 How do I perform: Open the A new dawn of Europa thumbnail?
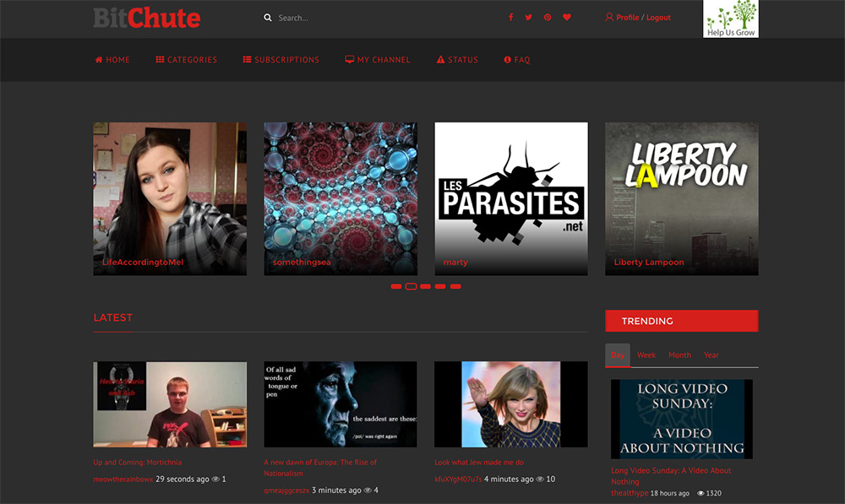(341, 404)
